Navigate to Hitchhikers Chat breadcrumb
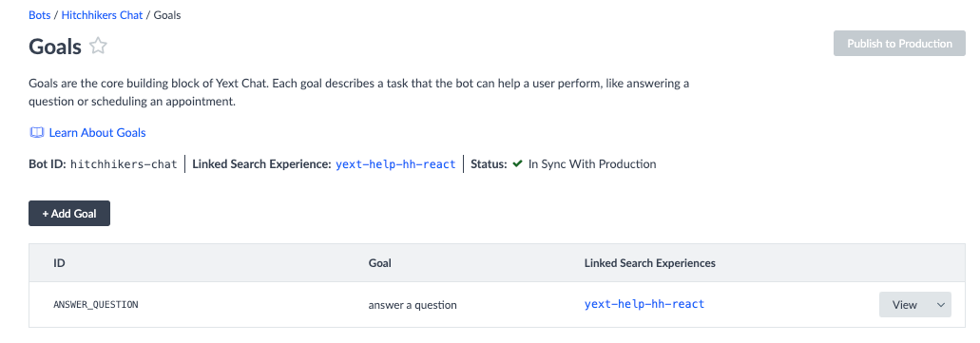980x343 pixels. pyautogui.click(x=102, y=15)
